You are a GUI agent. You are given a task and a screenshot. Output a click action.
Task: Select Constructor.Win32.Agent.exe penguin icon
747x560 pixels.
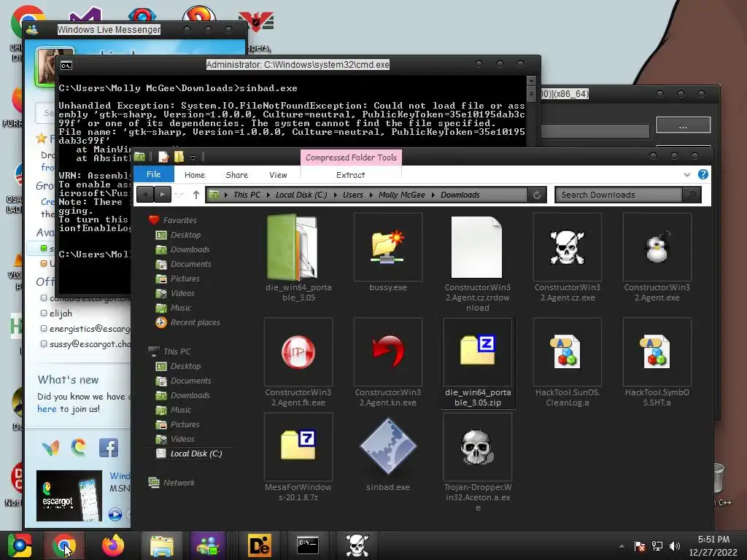(657, 248)
